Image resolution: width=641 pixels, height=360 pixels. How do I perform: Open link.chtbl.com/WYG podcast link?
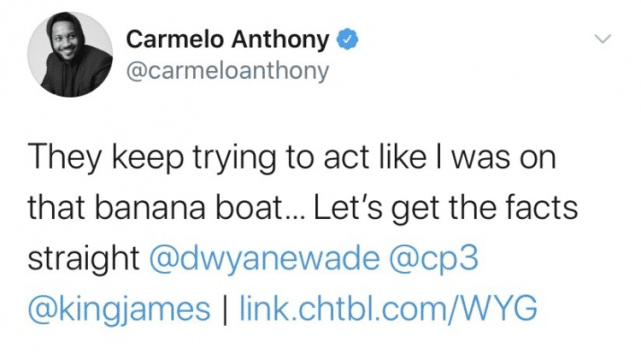388,309
